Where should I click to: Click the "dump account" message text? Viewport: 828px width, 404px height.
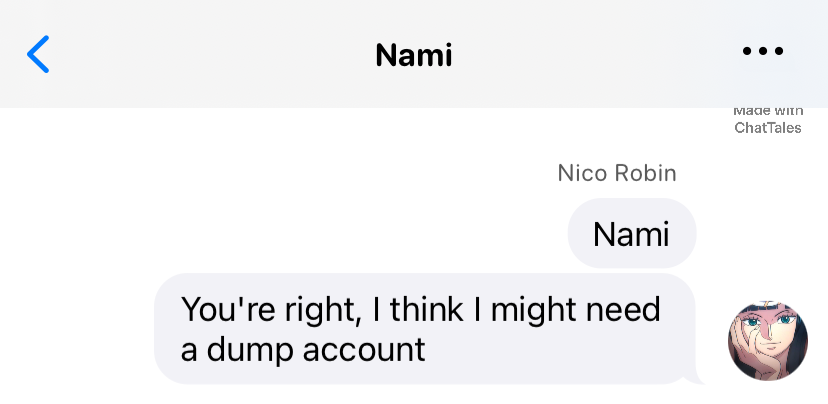point(303,350)
